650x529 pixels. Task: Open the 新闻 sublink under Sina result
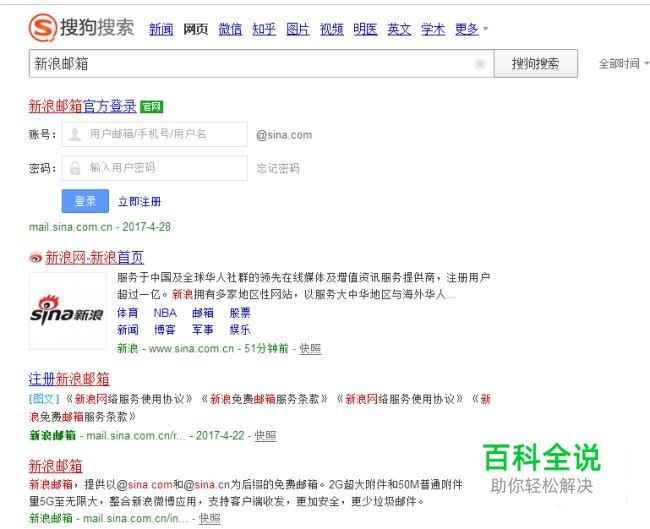pyautogui.click(x=128, y=330)
